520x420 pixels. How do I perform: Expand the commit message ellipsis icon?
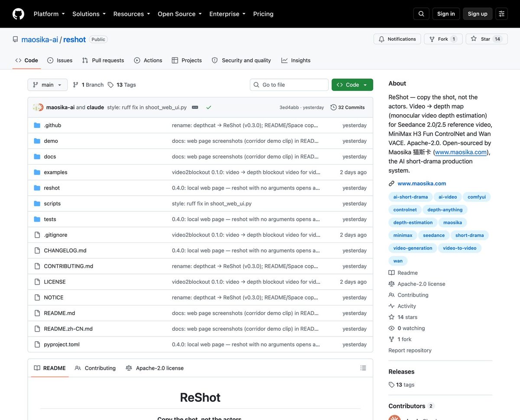click(x=195, y=107)
